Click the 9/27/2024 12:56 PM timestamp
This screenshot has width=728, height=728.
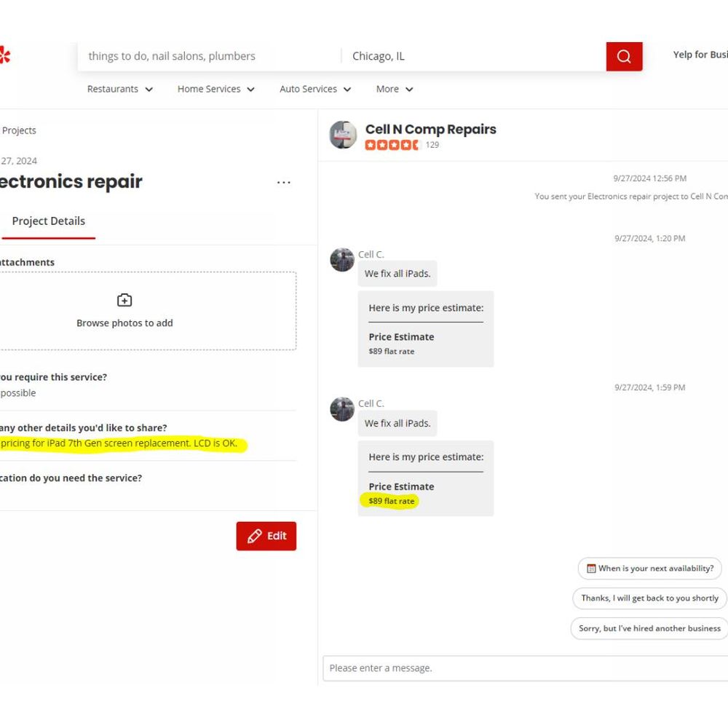pos(649,178)
